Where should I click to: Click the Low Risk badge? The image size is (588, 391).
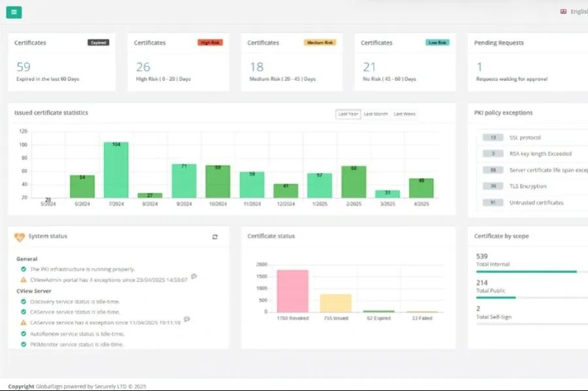[x=437, y=42]
